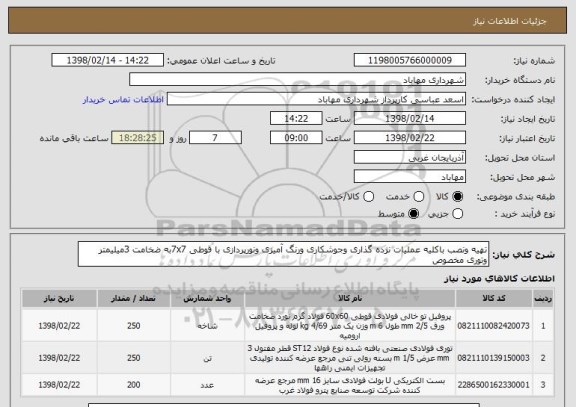
Task: Select the کالا/خدمت radio button
Action: 368,197
